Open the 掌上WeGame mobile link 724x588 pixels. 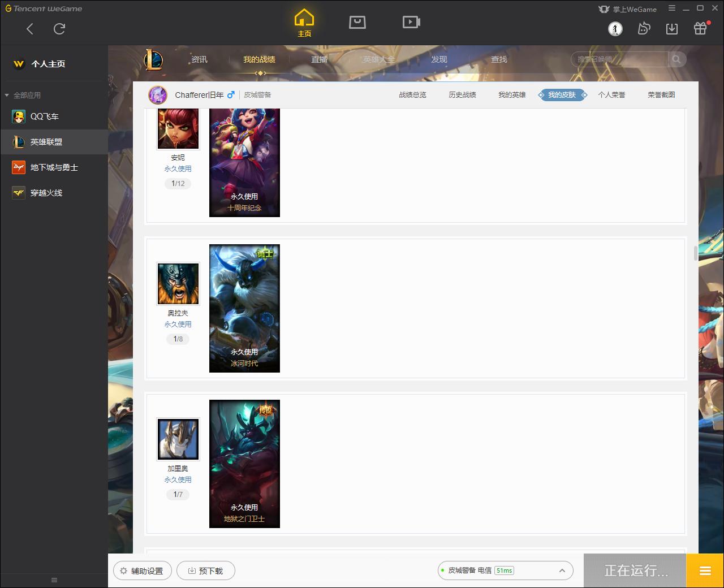pyautogui.click(x=628, y=9)
